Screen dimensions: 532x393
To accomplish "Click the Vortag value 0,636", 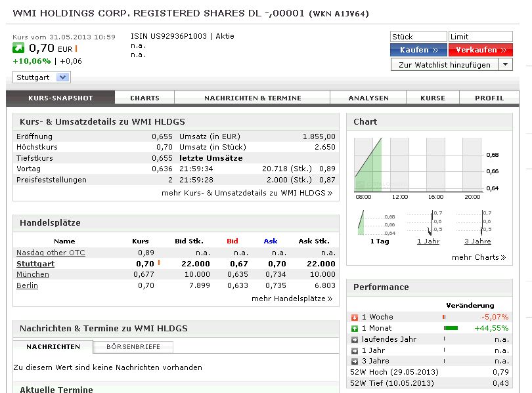I will [162, 169].
